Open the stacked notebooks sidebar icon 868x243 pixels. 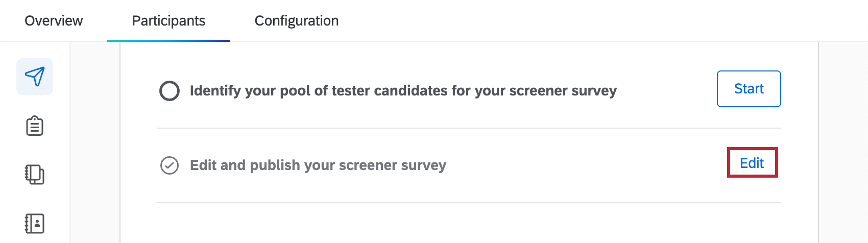pos(35,175)
